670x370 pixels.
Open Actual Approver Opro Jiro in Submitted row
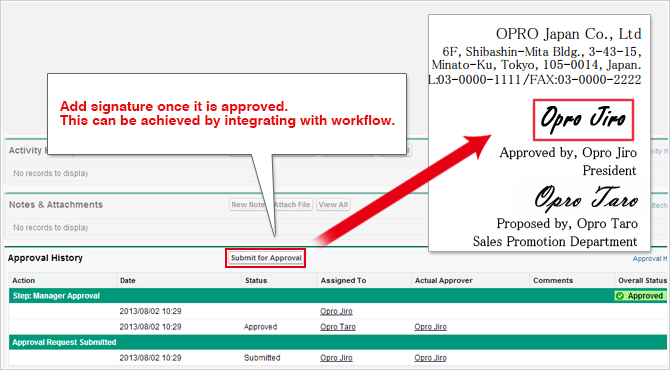click(430, 358)
